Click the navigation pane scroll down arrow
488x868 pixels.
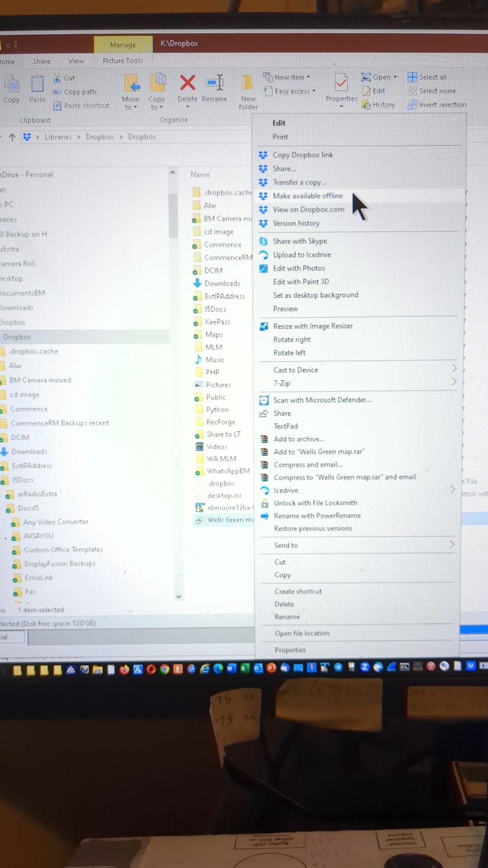(178, 597)
